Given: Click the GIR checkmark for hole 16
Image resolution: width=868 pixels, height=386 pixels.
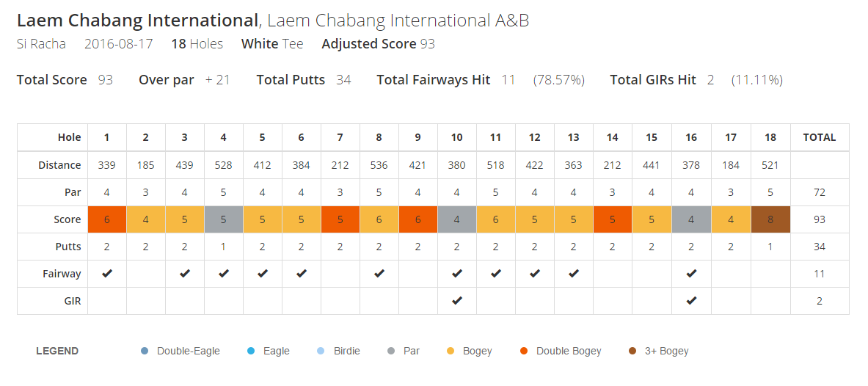Looking at the screenshot, I should tap(691, 301).
